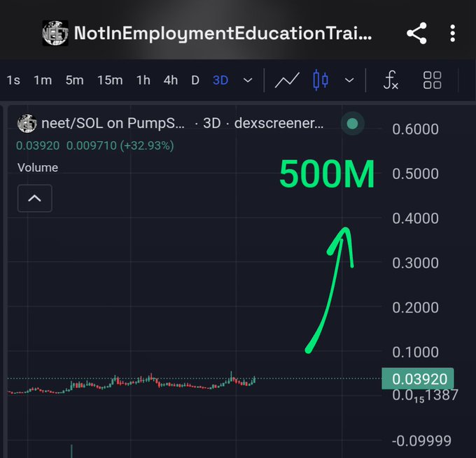Switch to candlestick chart style

point(321,80)
